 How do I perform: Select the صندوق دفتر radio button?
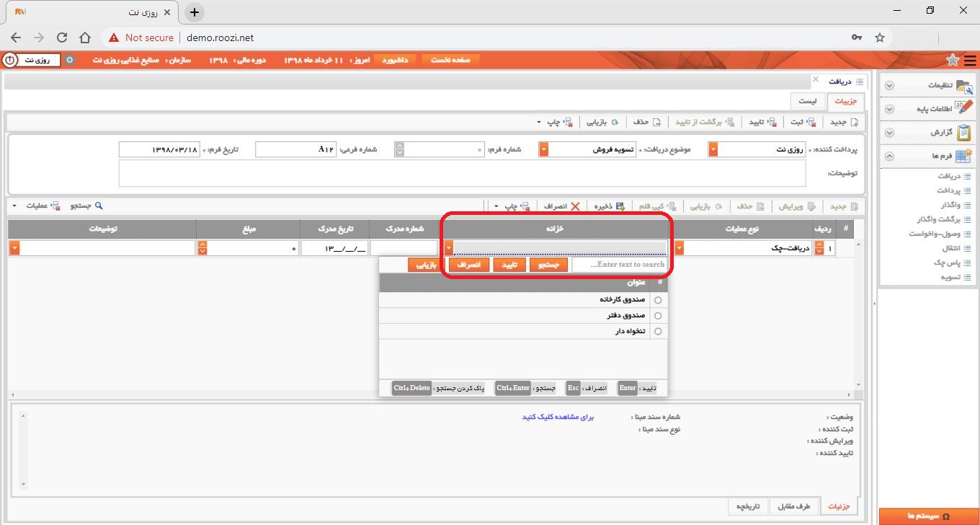point(656,316)
